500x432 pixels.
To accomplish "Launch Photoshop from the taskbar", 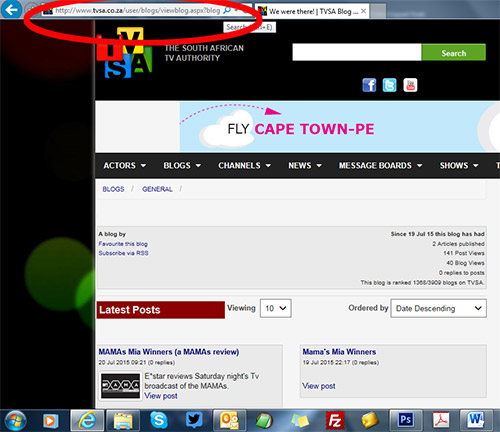I will click(x=405, y=420).
